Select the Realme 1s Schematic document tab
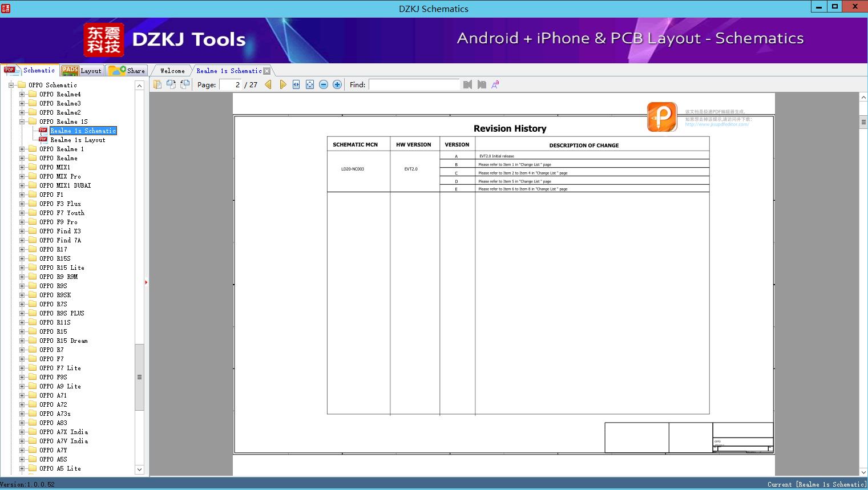The width and height of the screenshot is (868, 490). (229, 71)
